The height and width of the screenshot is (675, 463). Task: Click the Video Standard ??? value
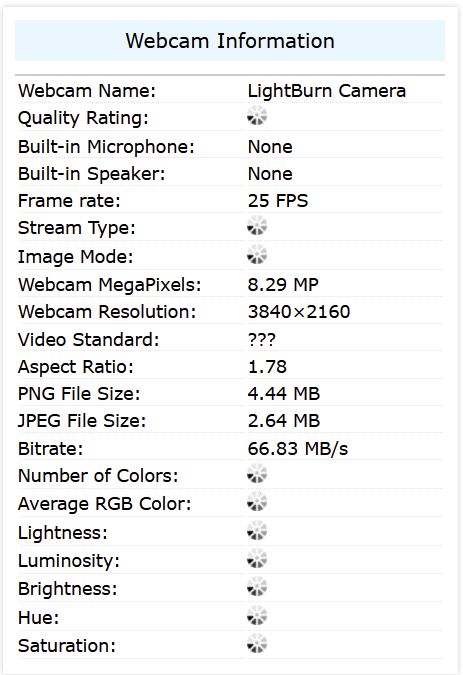(262, 340)
